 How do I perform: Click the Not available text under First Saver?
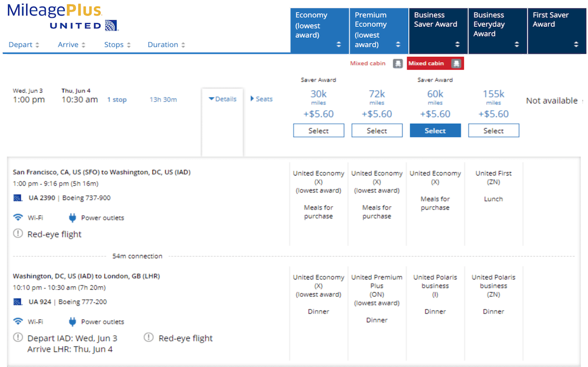552,100
